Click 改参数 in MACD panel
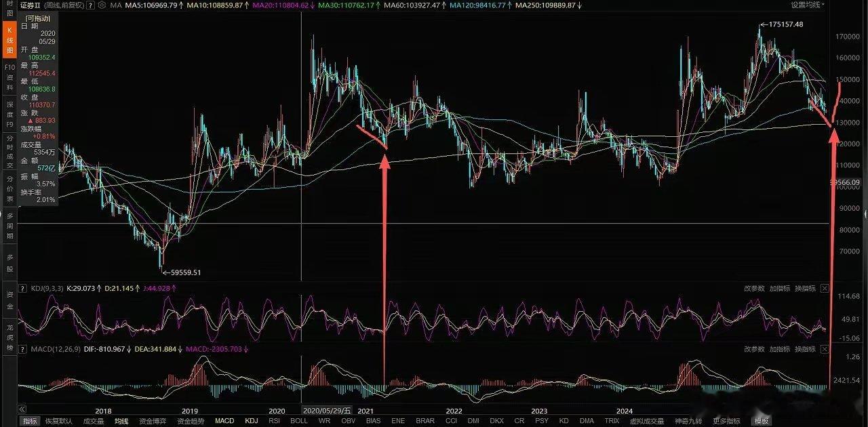This screenshot has height=427, width=868. [754, 349]
